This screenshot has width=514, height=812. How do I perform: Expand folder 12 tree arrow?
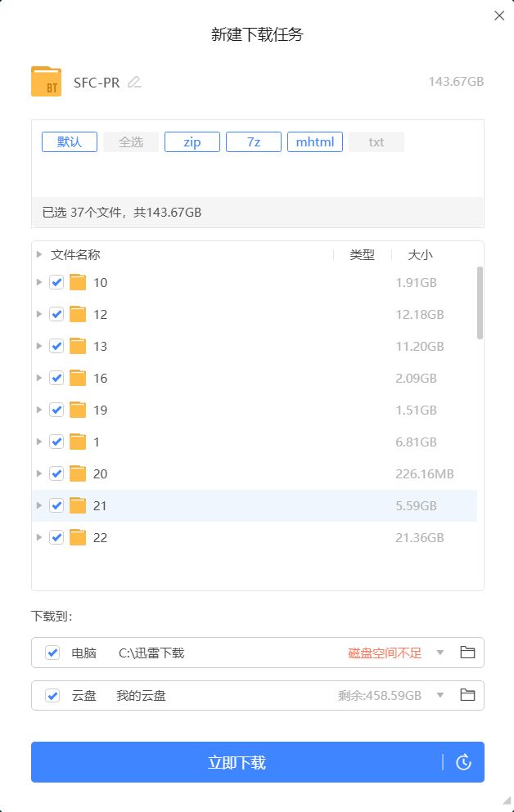pyautogui.click(x=38, y=314)
